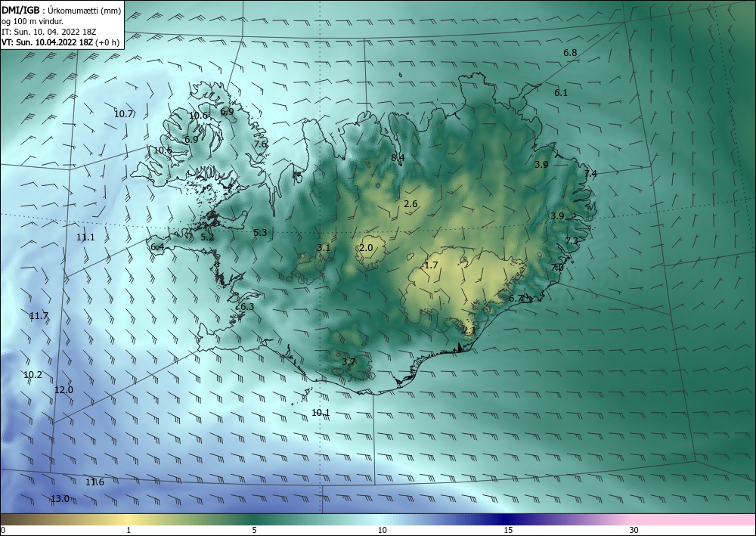The width and height of the screenshot is (756, 536).
Task: Click the 2.1 value label
Action: click(469, 330)
